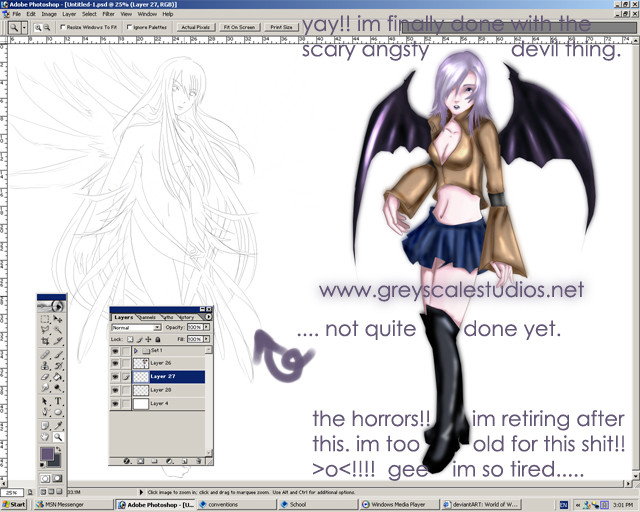
Task: Open the Filter menu
Action: 108,14
